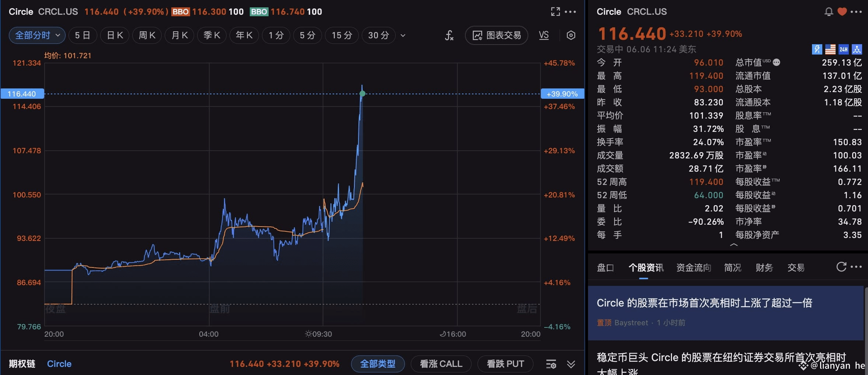Viewport: 868px width, 375px height.
Task: Click the 期权链 label
Action: 22,364
